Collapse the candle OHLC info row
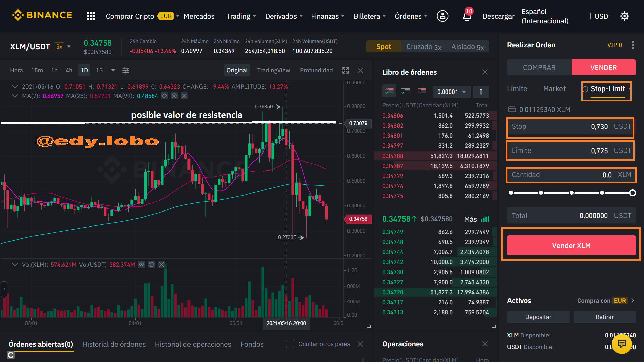 pyautogui.click(x=15, y=87)
